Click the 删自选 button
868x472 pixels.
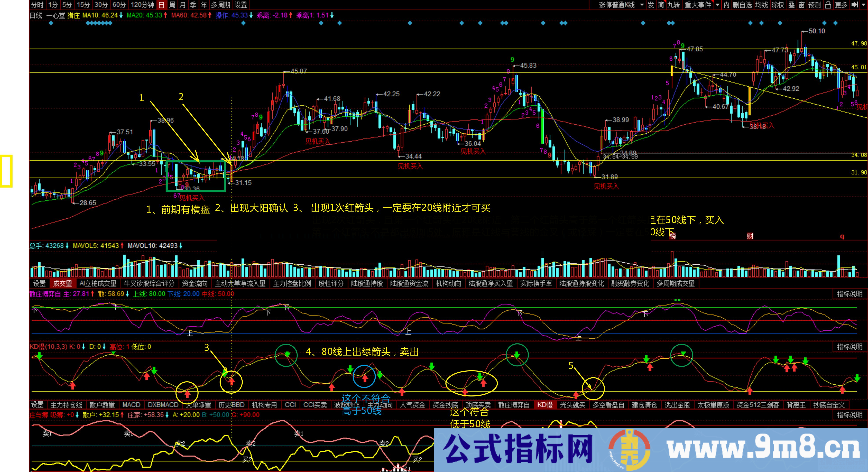click(742, 5)
